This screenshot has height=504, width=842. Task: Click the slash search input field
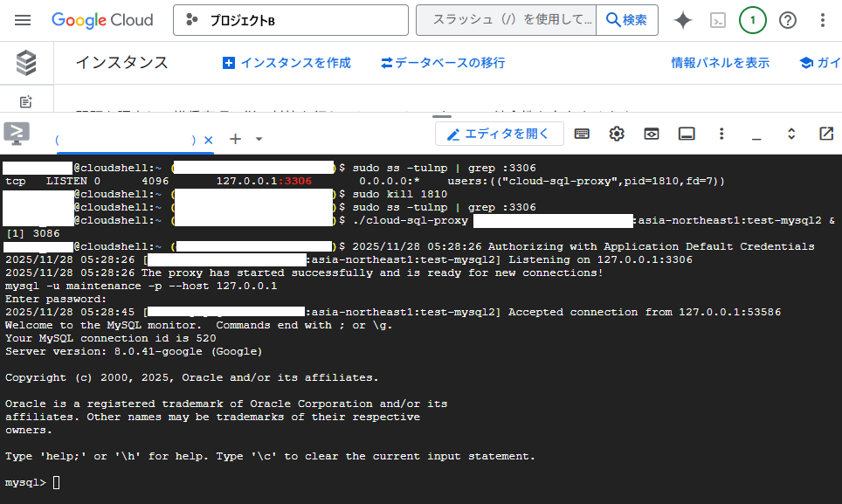506,20
